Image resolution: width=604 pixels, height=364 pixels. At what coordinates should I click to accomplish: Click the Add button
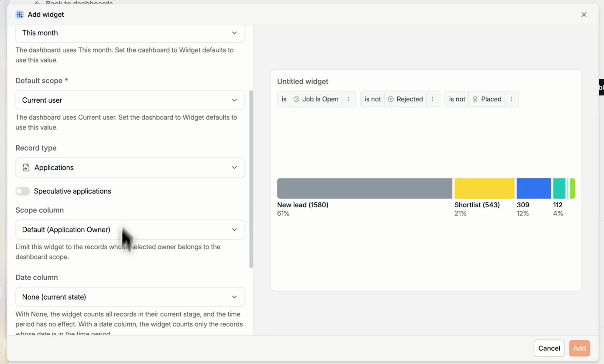click(580, 348)
